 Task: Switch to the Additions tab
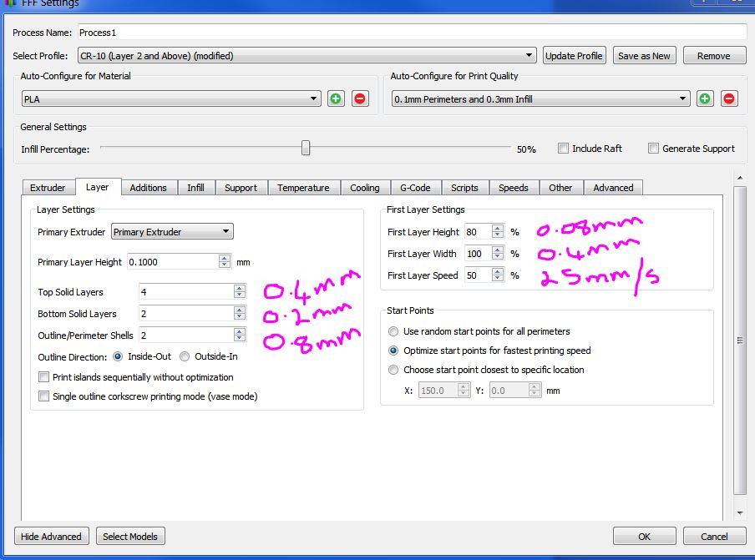(149, 188)
